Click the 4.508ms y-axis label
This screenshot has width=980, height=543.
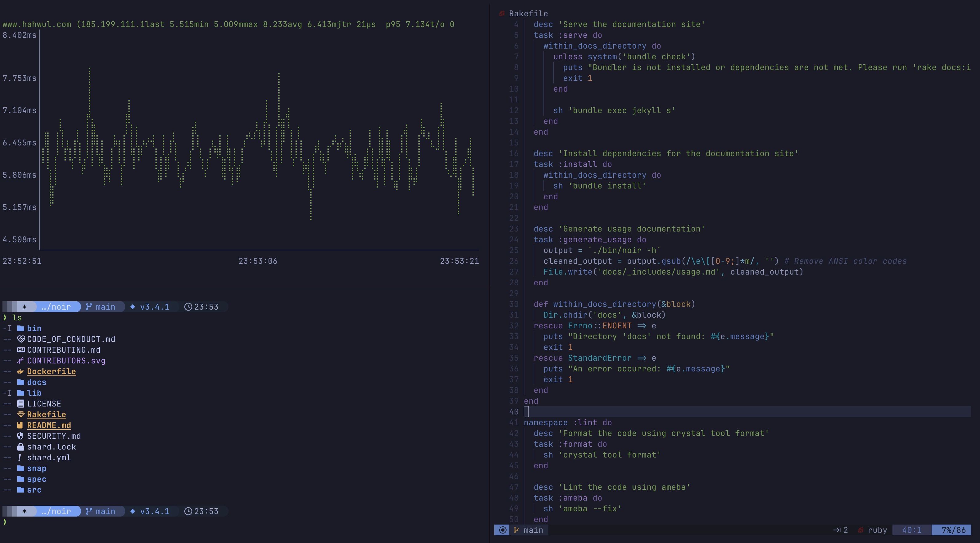19,240
